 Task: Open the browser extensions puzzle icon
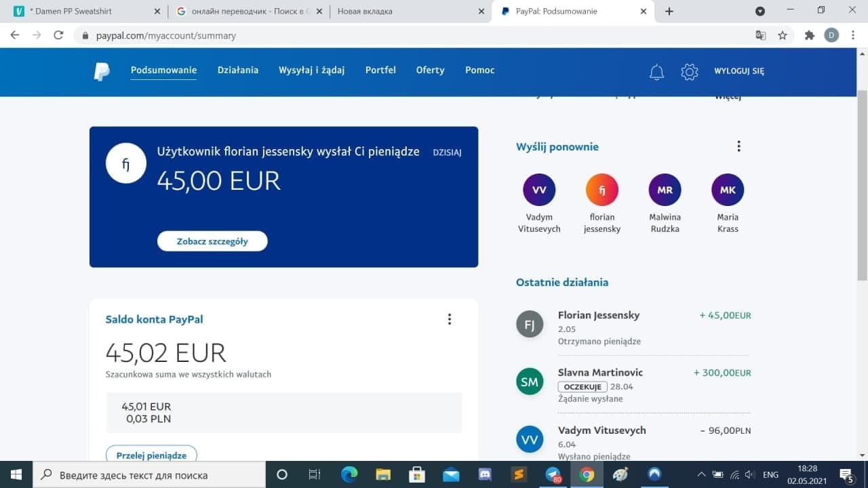pos(809,35)
